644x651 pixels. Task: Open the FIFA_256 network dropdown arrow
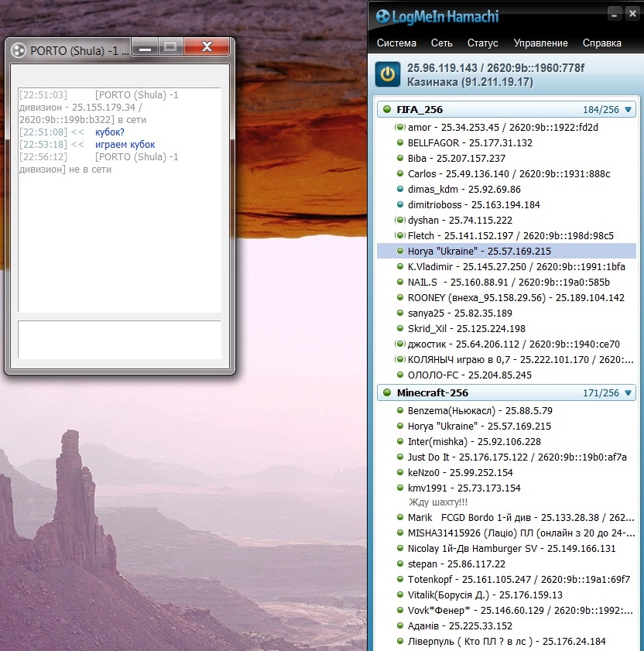[x=629, y=110]
